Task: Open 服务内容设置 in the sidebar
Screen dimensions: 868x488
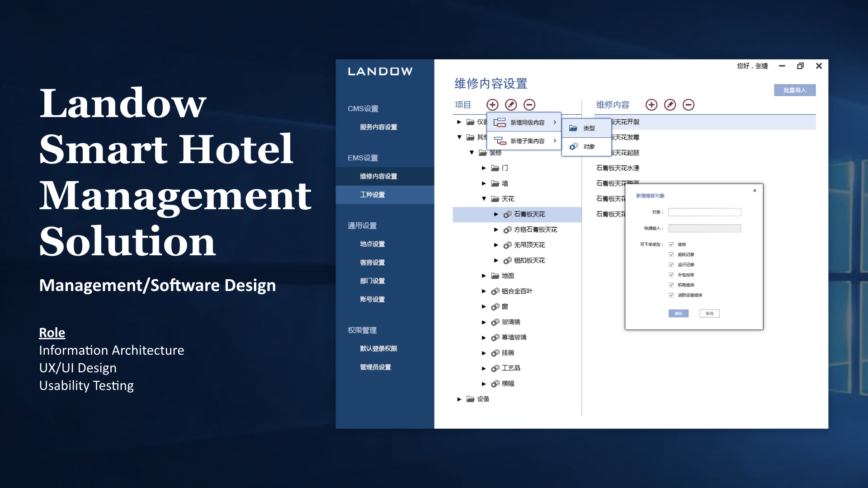Action: click(x=378, y=127)
